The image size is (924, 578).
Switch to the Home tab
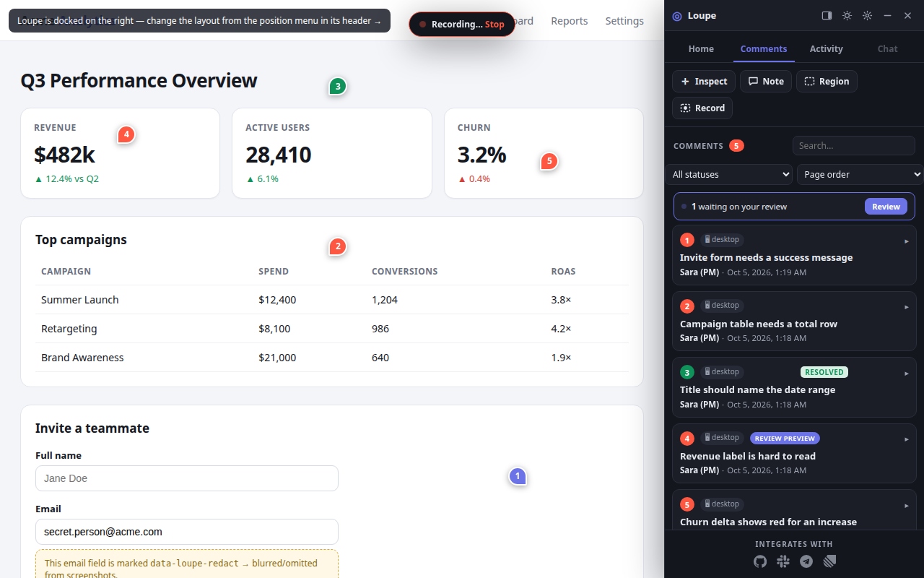[x=701, y=48]
